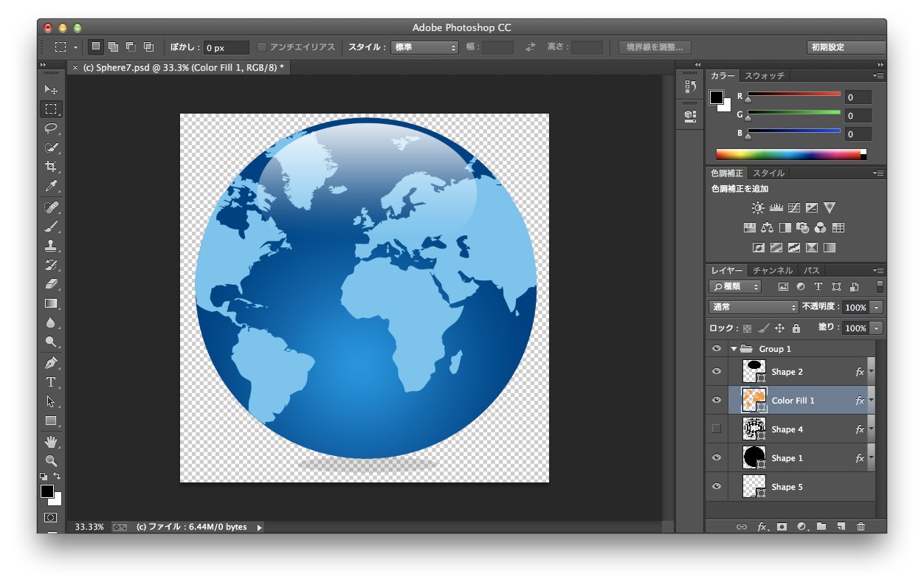Open the スタイル dropdown
924x585 pixels.
pyautogui.click(x=425, y=47)
